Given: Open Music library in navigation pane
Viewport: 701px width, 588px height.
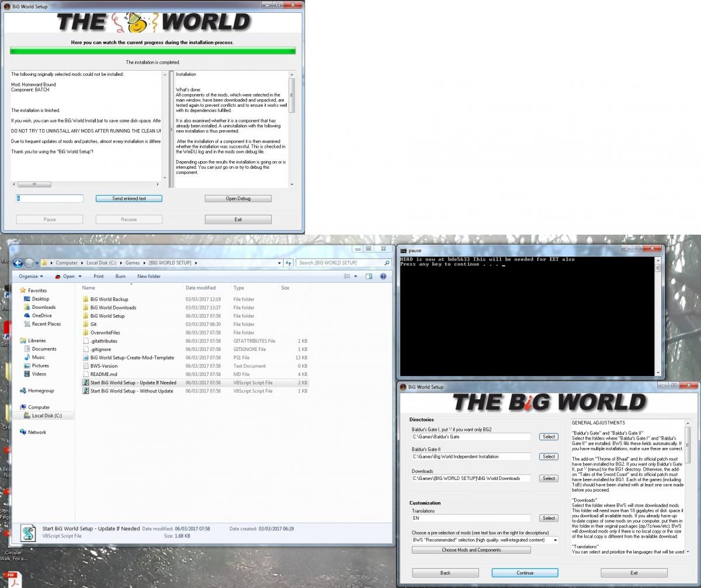Looking at the screenshot, I should pyautogui.click(x=38, y=357).
